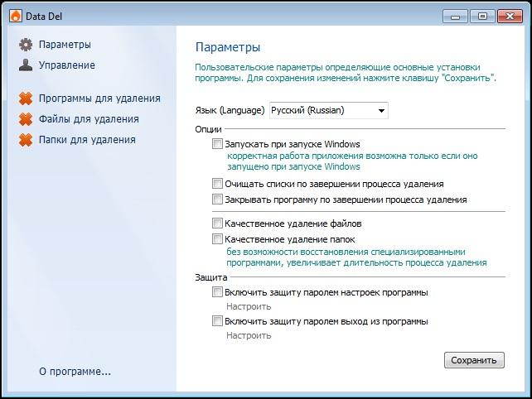Click the orange X icon for Папки для удаления
The height and width of the screenshot is (399, 532).
(x=26, y=140)
